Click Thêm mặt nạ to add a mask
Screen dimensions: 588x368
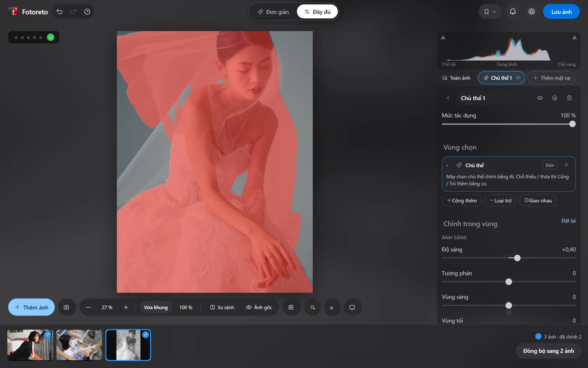click(x=552, y=78)
